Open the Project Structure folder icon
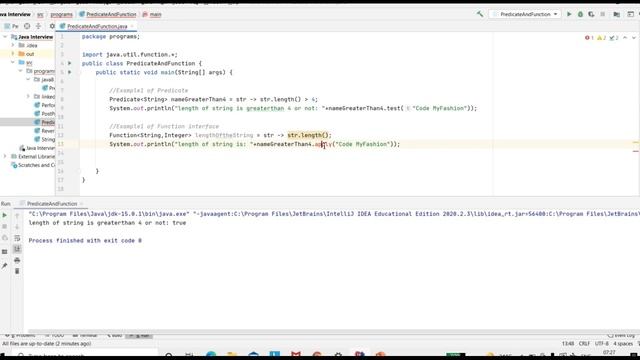640x360 pixels. (x=617, y=14)
